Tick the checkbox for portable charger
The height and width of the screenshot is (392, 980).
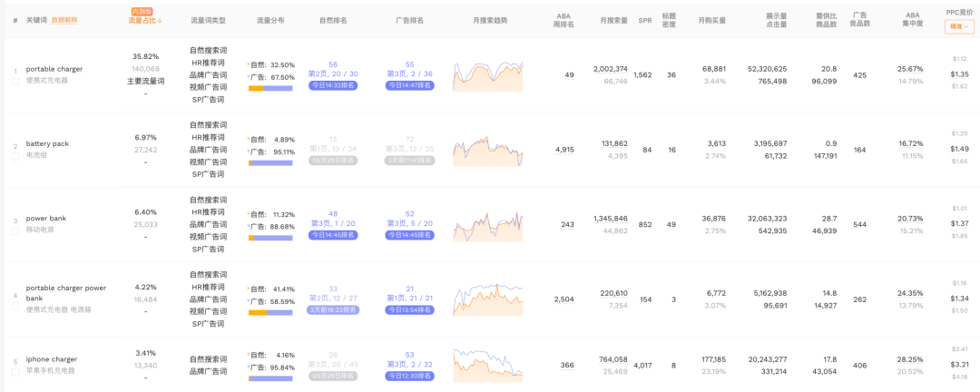(15, 82)
